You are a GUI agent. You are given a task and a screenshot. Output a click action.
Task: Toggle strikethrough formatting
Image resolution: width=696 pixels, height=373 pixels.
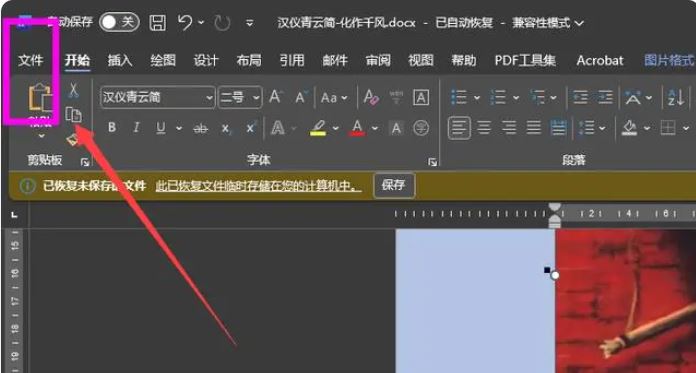click(x=201, y=129)
